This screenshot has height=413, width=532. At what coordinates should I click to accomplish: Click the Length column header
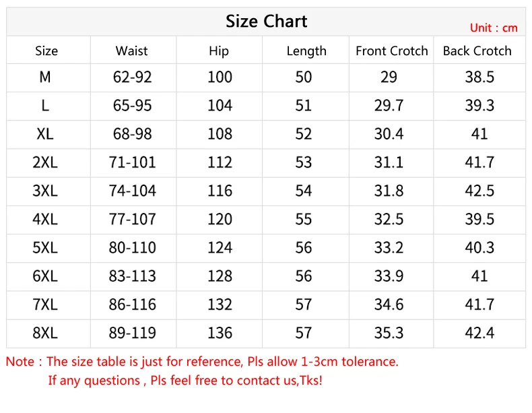(306, 51)
